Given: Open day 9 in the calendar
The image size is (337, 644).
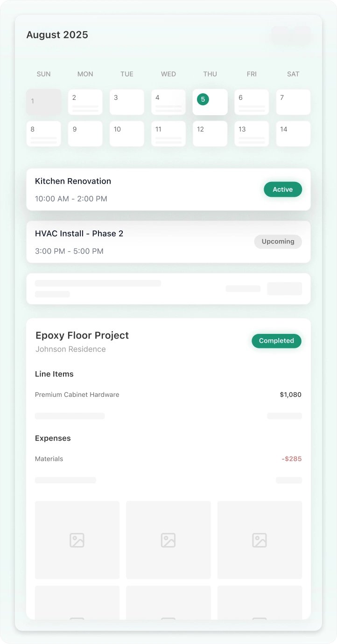Looking at the screenshot, I should [85, 133].
